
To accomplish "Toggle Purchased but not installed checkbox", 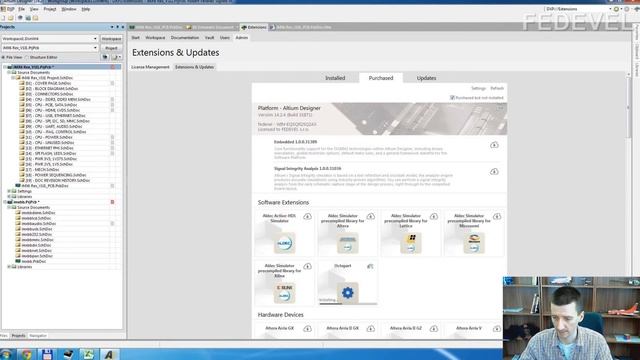I will [x=452, y=98].
